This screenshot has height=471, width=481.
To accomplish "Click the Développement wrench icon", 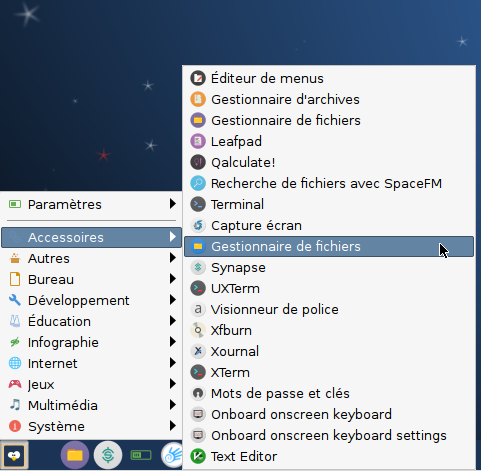I will pyautogui.click(x=15, y=300).
